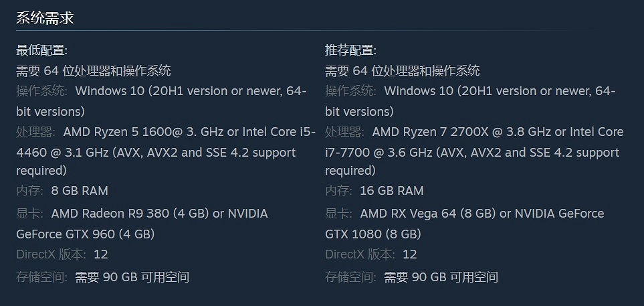Click the 8 GB RAM value text
The width and height of the screenshot is (644, 306).
[80, 191]
